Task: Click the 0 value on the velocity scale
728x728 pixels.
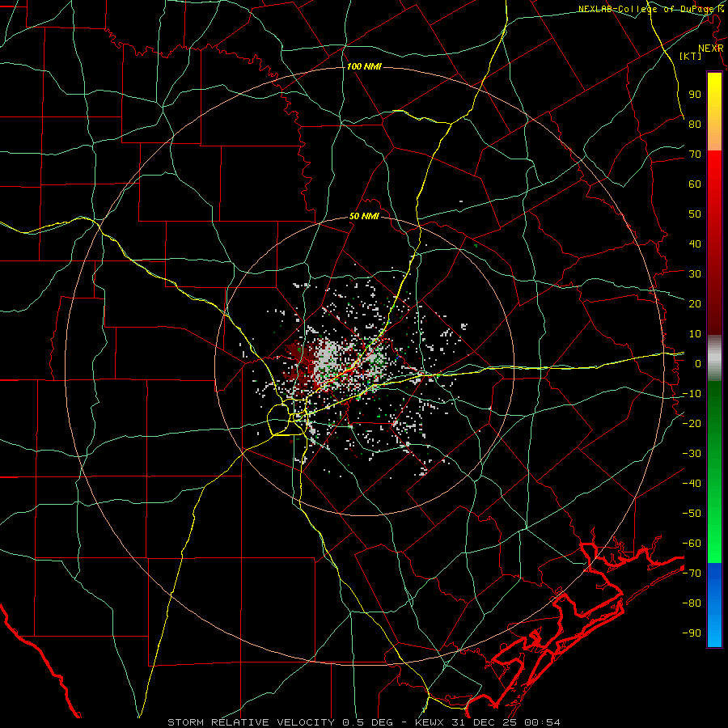Action: pyautogui.click(x=698, y=363)
